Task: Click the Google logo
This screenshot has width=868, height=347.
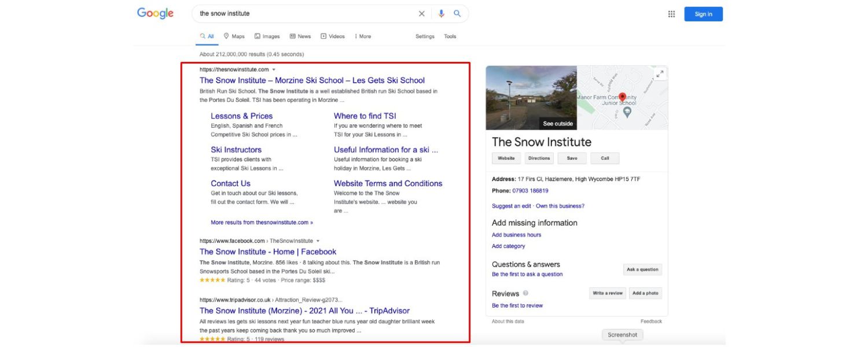Action: (155, 13)
